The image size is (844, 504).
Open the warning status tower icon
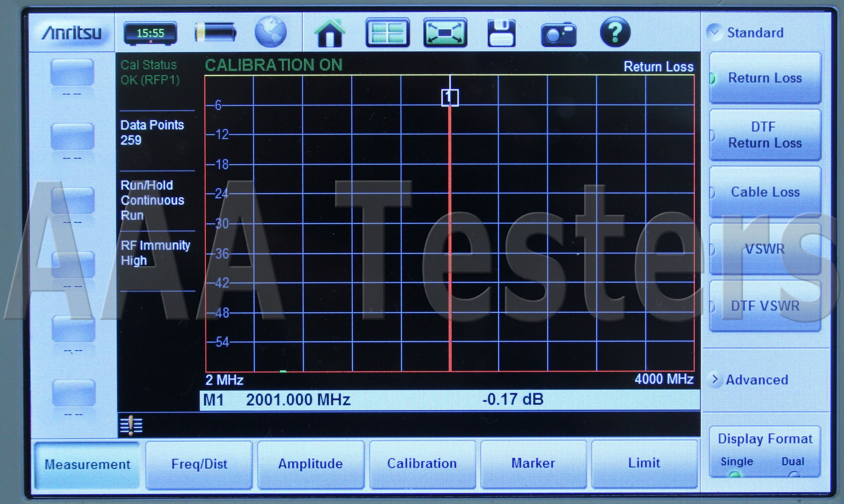[131, 426]
